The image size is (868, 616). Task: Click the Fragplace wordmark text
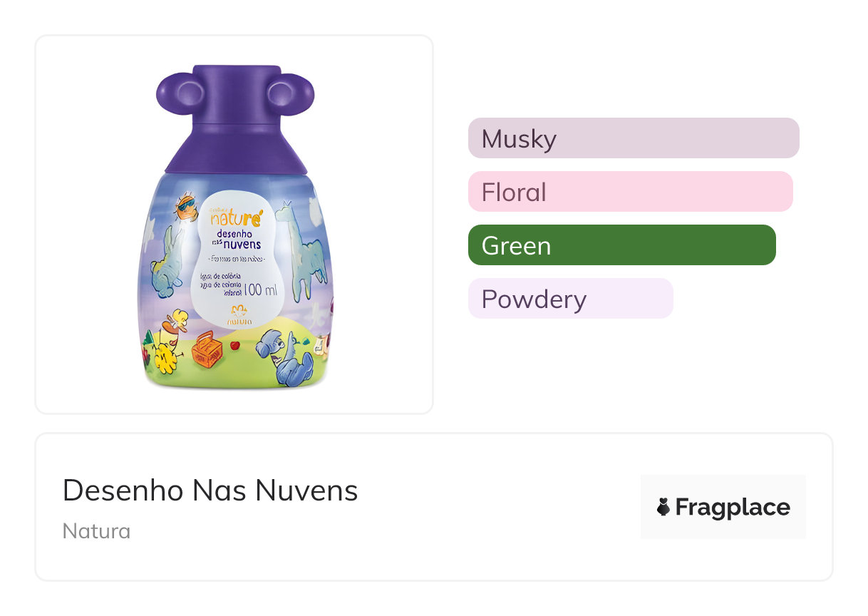click(733, 507)
